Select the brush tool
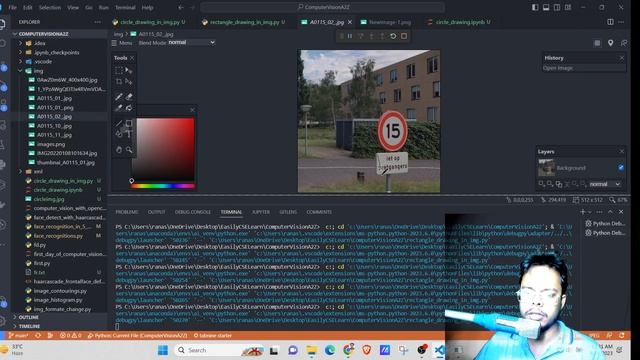Image resolution: width=640 pixels, height=360 pixels. click(x=119, y=97)
